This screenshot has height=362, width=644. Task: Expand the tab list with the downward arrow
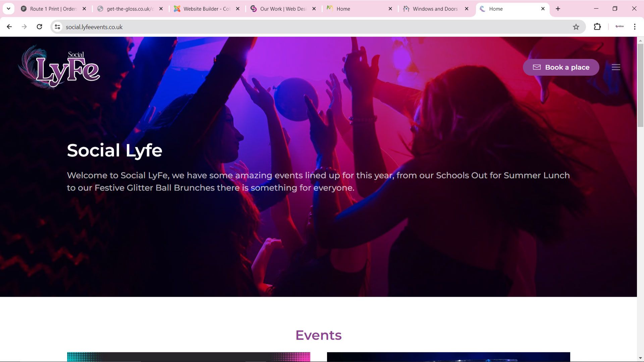point(8,9)
